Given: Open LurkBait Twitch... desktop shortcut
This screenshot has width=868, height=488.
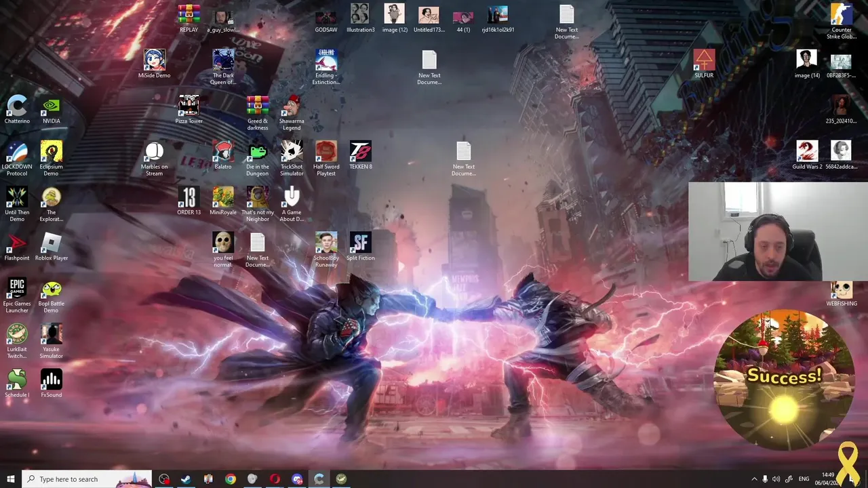Looking at the screenshot, I should 17,340.
